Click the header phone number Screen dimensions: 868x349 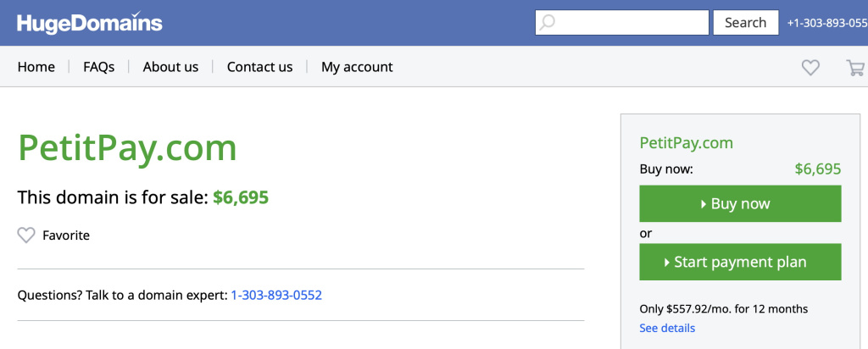pos(826,23)
